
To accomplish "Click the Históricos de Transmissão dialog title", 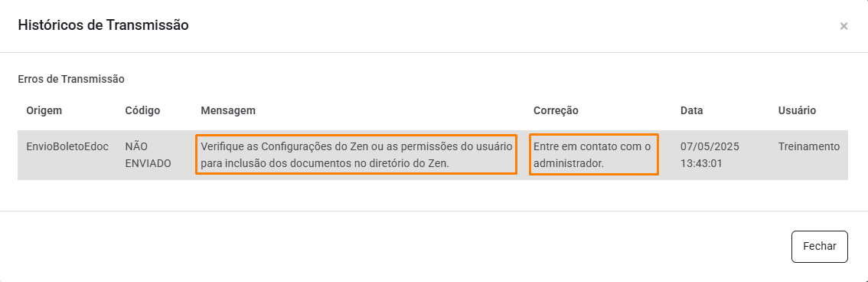I will coord(103,25).
